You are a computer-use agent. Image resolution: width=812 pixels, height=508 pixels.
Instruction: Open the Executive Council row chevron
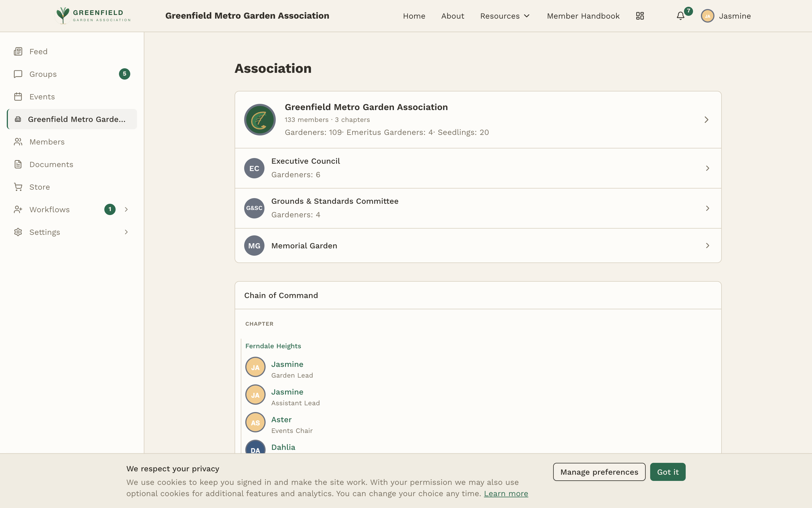(707, 168)
